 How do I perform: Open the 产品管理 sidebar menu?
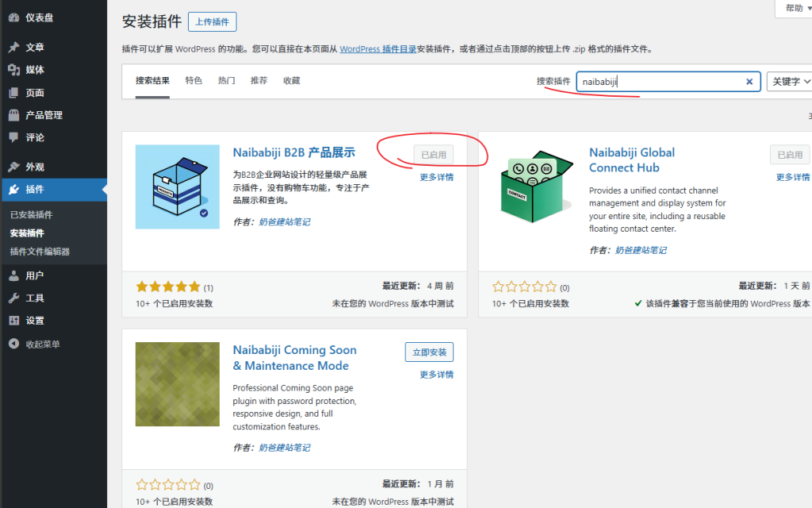pos(44,115)
